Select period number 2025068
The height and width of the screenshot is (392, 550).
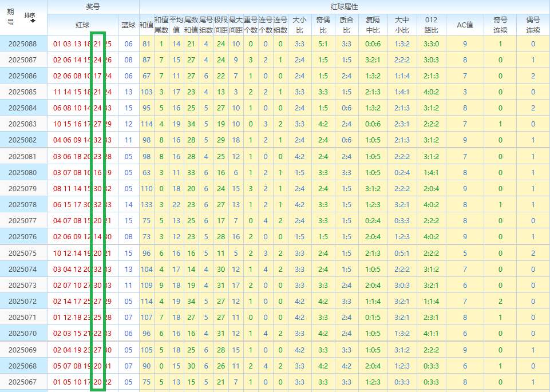pyautogui.click(x=22, y=366)
